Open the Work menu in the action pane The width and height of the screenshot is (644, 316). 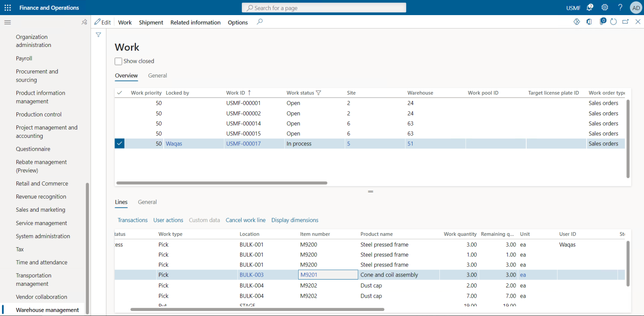tap(125, 22)
